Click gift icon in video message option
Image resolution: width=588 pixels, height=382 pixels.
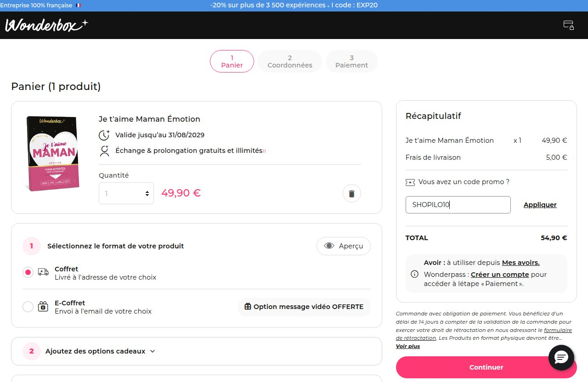point(248,307)
